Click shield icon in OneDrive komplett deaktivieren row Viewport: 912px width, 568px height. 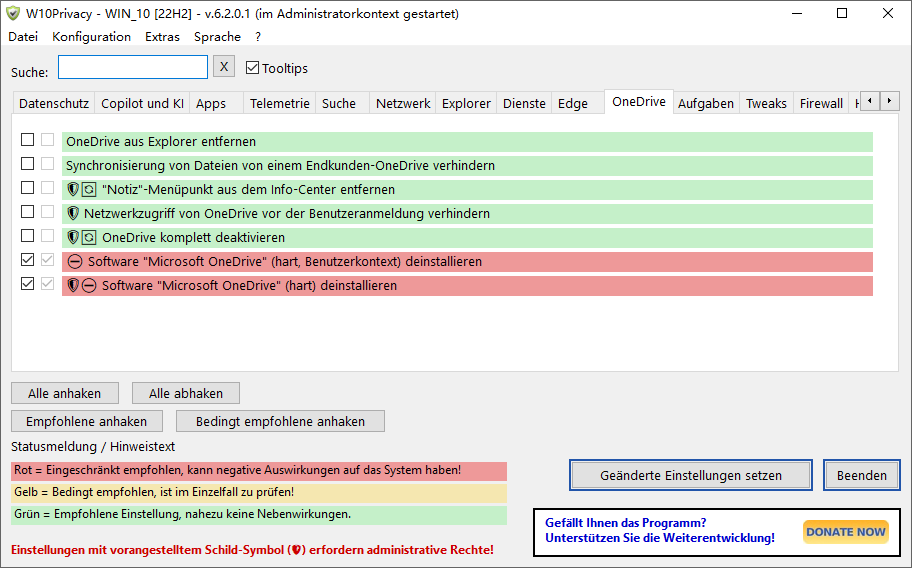pyautogui.click(x=73, y=237)
